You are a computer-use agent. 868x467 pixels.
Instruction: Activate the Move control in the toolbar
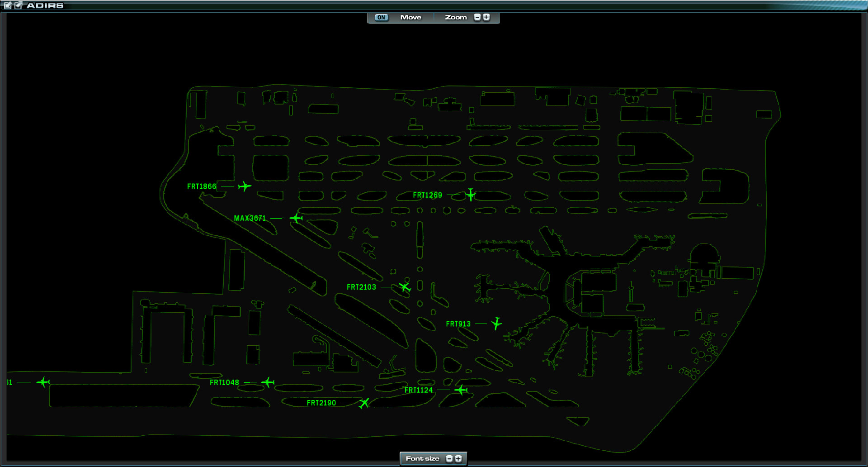tap(410, 17)
